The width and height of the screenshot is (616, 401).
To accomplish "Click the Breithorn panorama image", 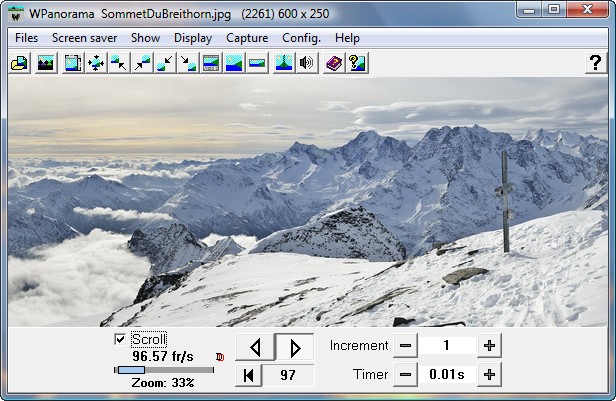I will tap(308, 202).
